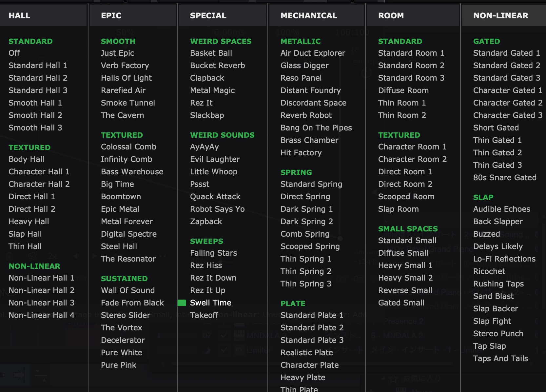Pick the Taps And Tails preset

click(500, 359)
